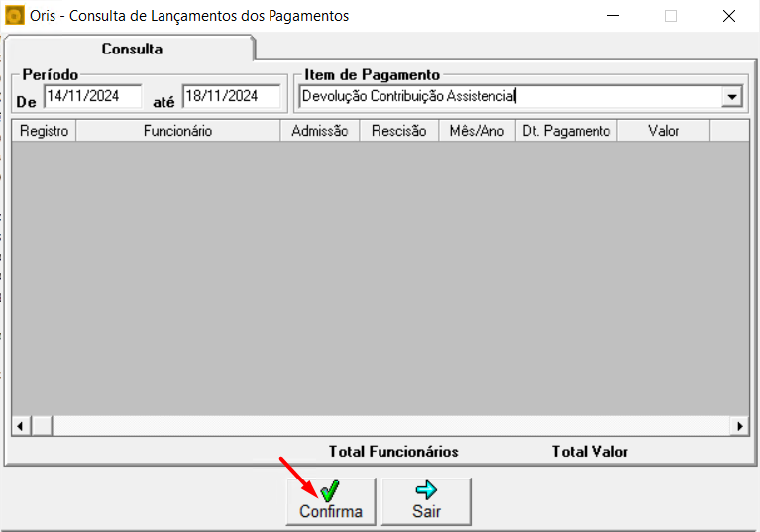The image size is (760, 532).
Task: Click the Sair button
Action: pyautogui.click(x=426, y=501)
